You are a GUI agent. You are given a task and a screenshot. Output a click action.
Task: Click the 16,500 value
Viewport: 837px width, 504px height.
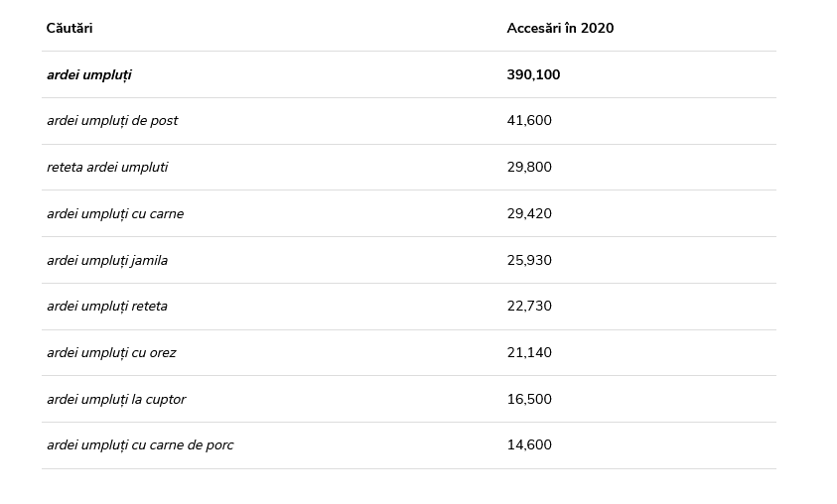point(529,400)
